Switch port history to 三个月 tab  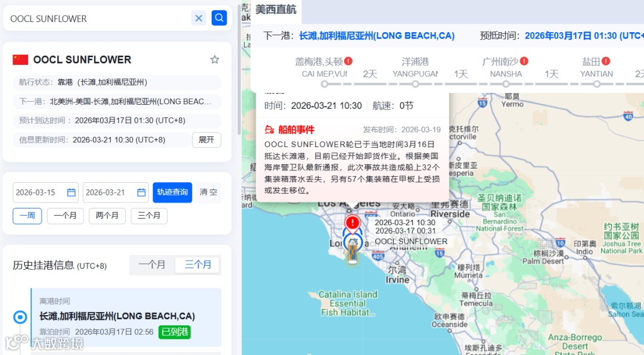click(x=197, y=264)
